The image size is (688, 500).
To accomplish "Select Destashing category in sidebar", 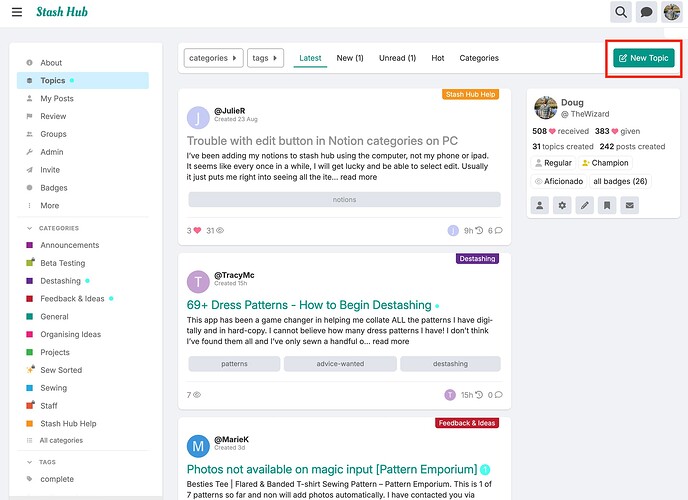I will (60, 281).
